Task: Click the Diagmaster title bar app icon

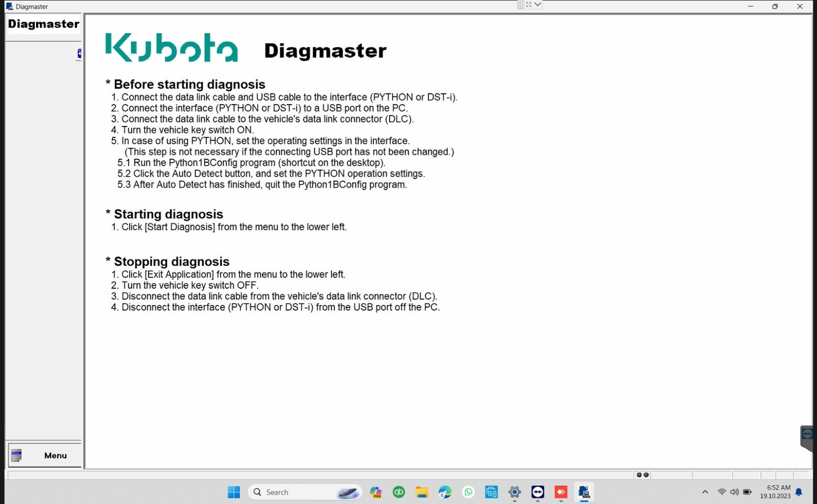Action: click(9, 6)
